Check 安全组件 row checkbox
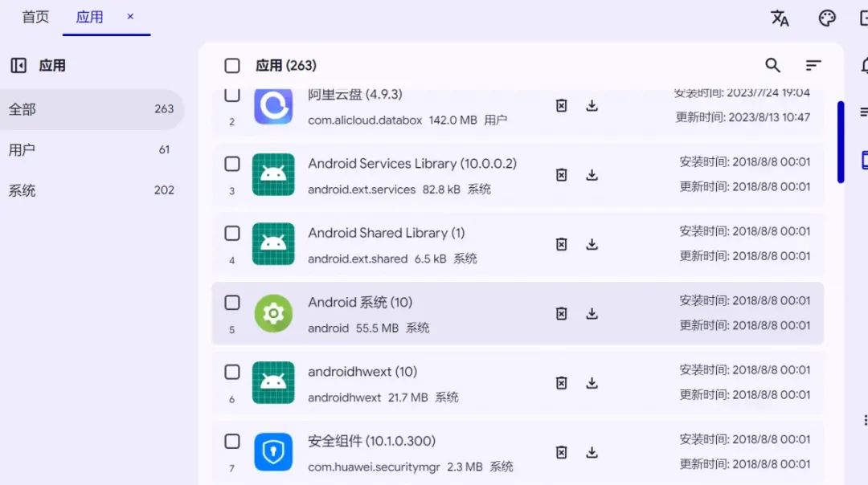868x485 pixels. point(232,442)
